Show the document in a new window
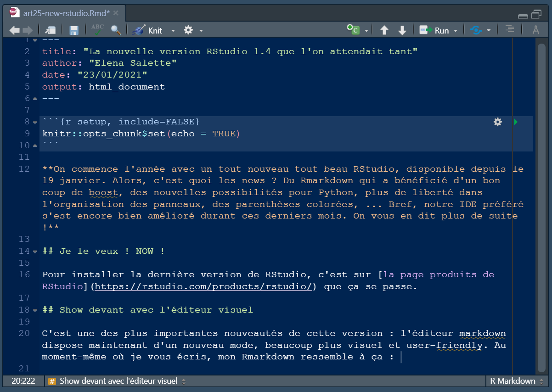 coord(50,30)
